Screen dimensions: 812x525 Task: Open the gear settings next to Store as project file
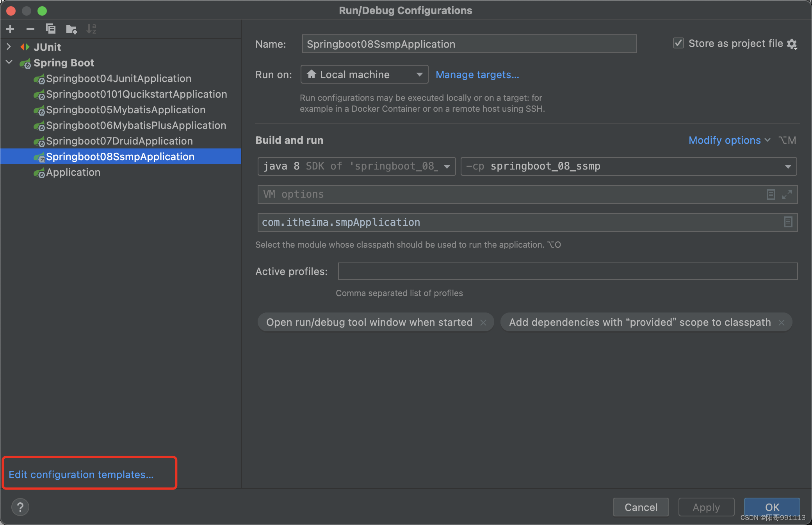click(792, 44)
